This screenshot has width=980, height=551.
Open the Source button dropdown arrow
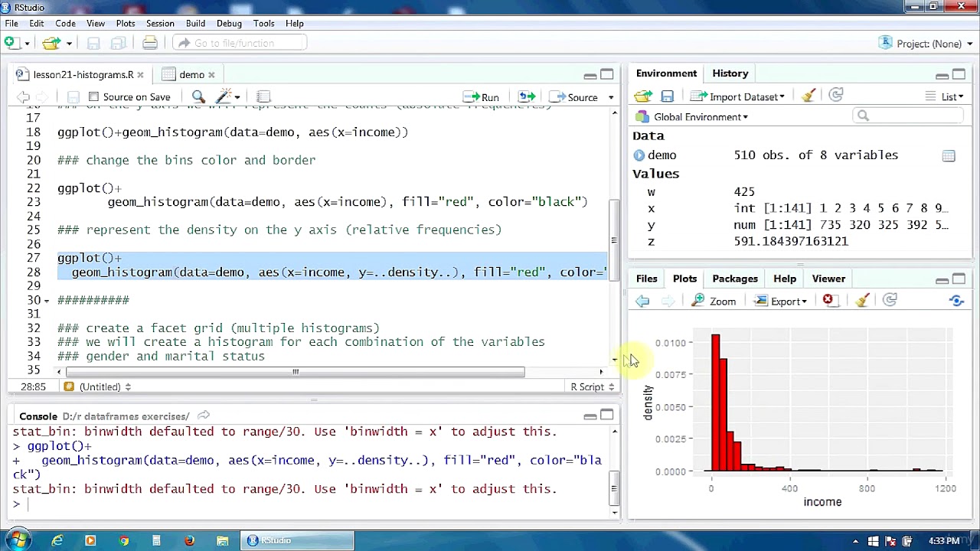[611, 97]
